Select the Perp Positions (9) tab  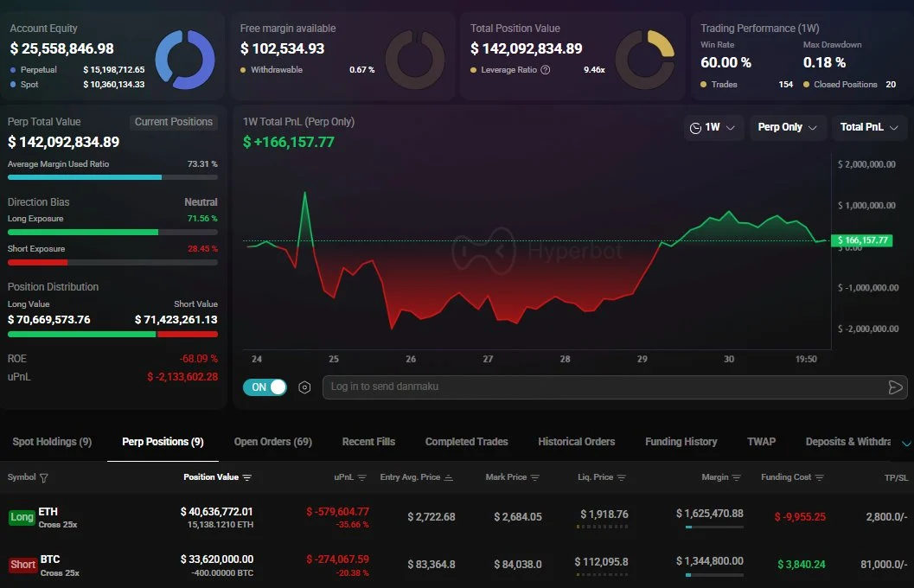(x=163, y=442)
